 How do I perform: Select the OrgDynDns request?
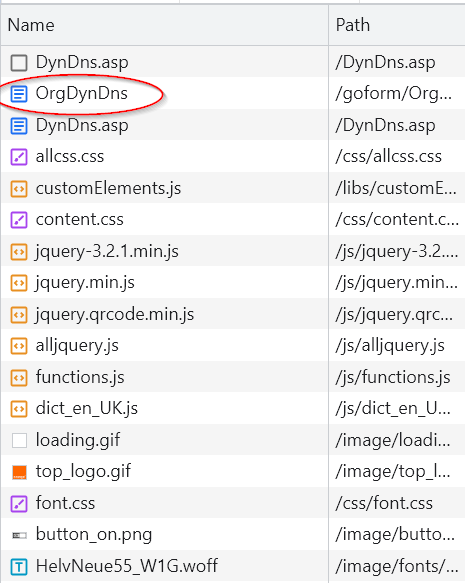(81, 94)
